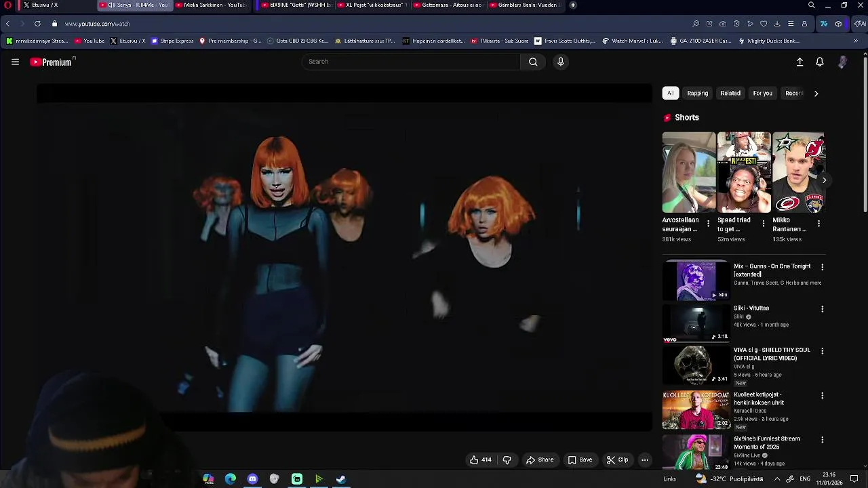Select the All filter chip
The image size is (868, 488).
[x=670, y=93]
